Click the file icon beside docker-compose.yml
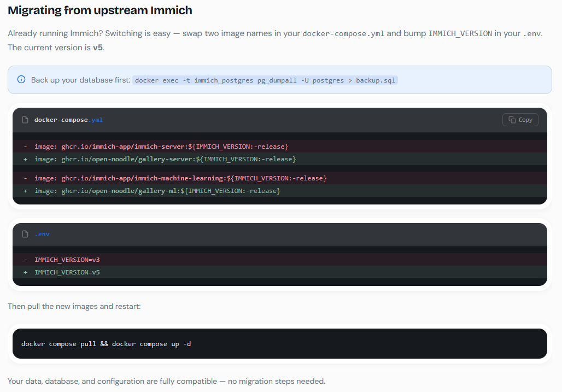This screenshot has width=562, height=392. (x=25, y=120)
